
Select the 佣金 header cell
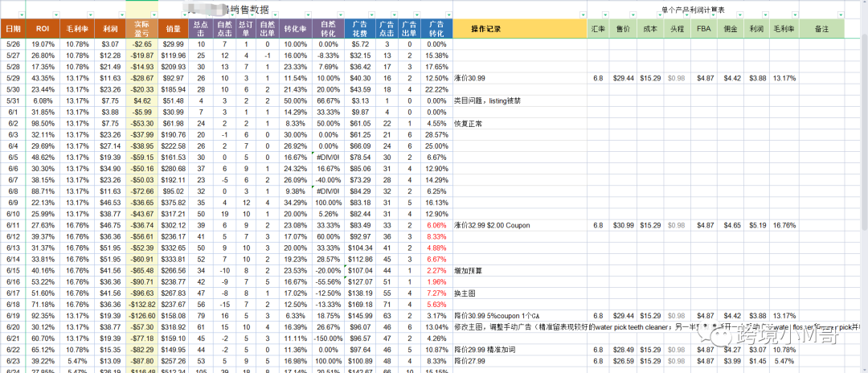(x=732, y=28)
